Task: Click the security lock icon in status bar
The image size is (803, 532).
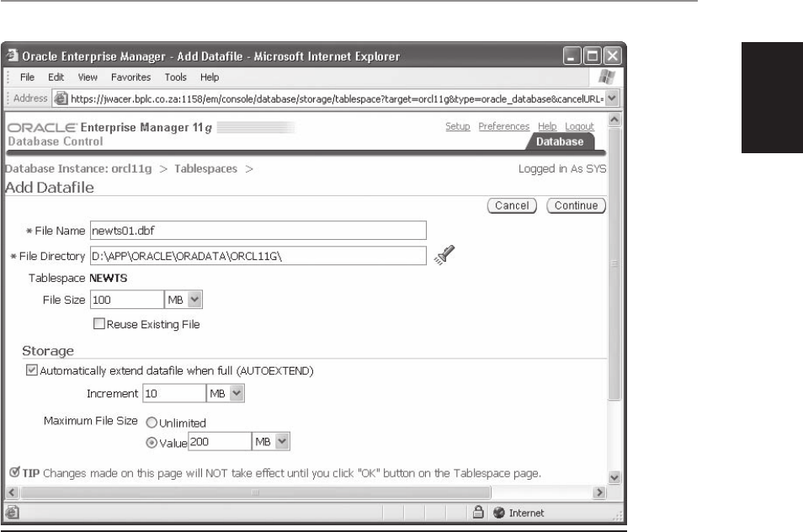Action: tap(478, 512)
